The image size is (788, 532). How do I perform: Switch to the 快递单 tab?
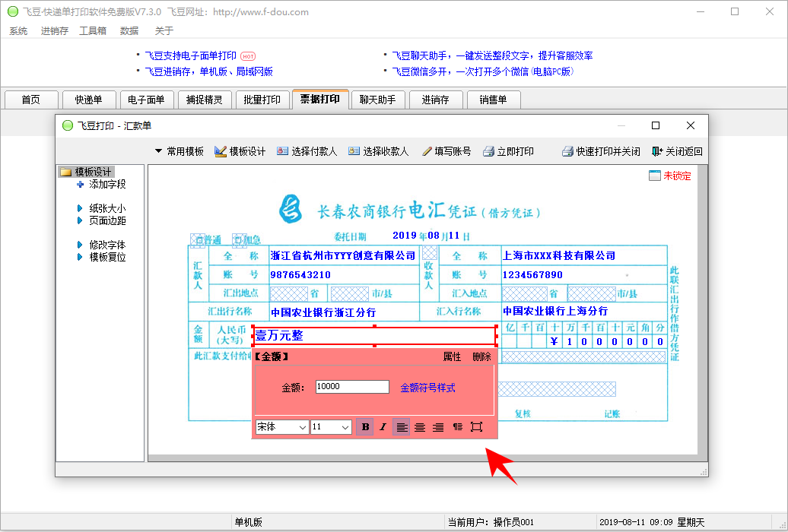coord(89,100)
